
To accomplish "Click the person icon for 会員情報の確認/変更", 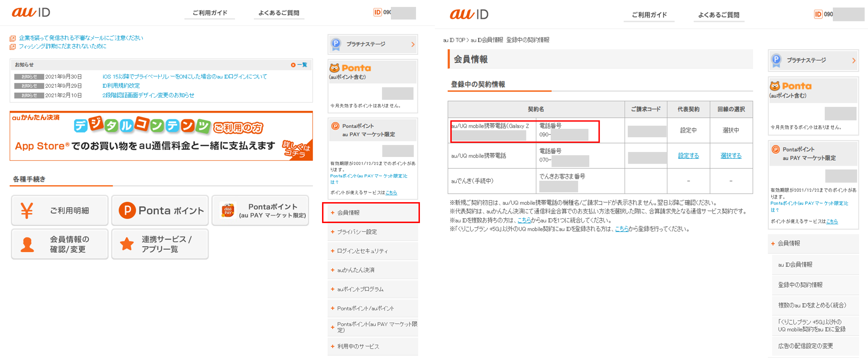I will [x=27, y=244].
